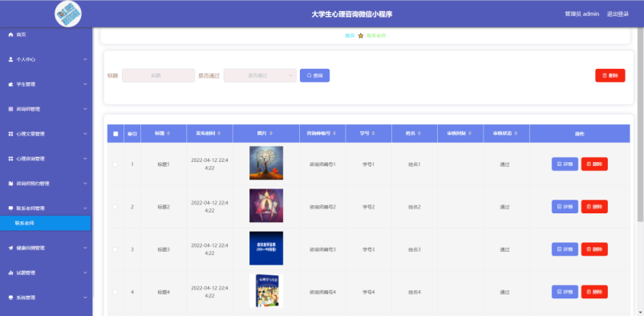The image size is (644, 316).
Task: Click the cell text 学号3
Action: (368, 249)
